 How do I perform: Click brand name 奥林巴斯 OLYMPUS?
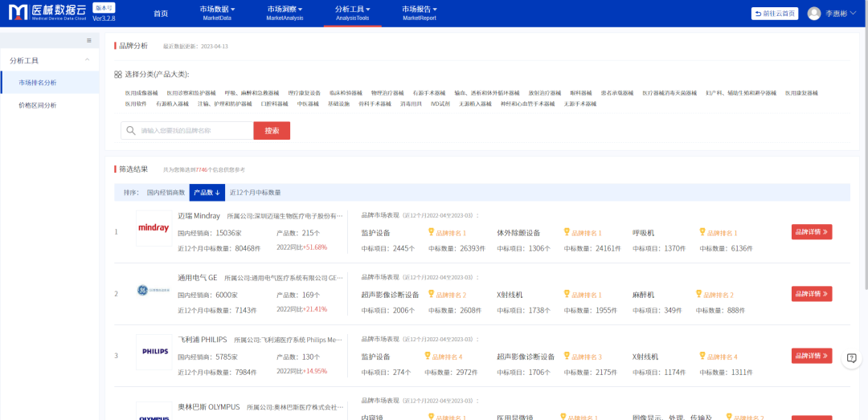coord(209,406)
